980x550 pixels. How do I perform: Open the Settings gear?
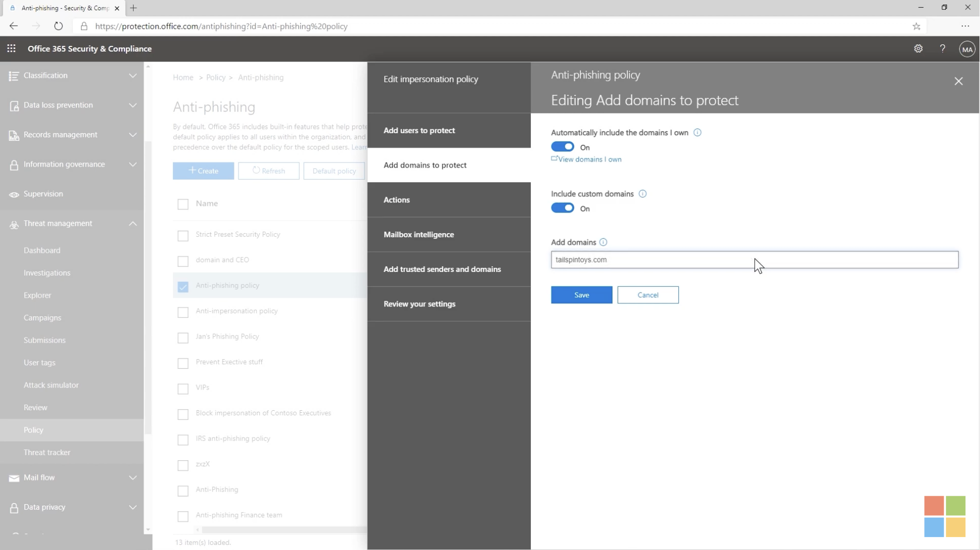coord(919,48)
